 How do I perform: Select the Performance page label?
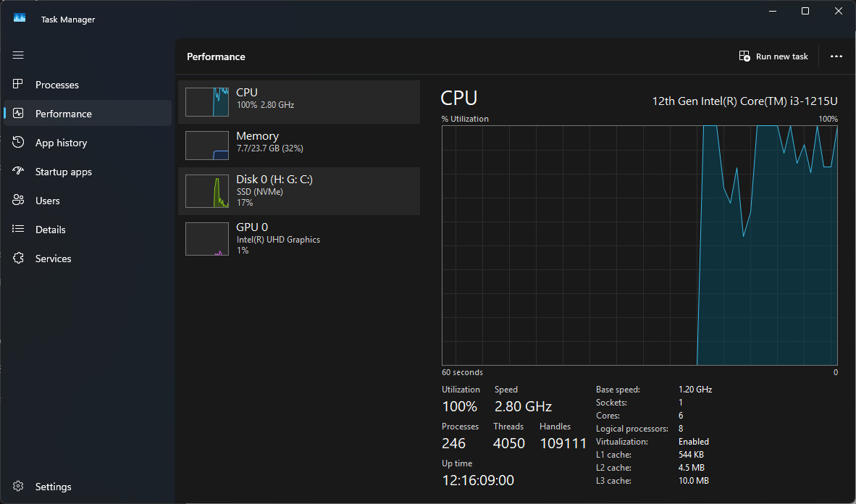pos(63,114)
